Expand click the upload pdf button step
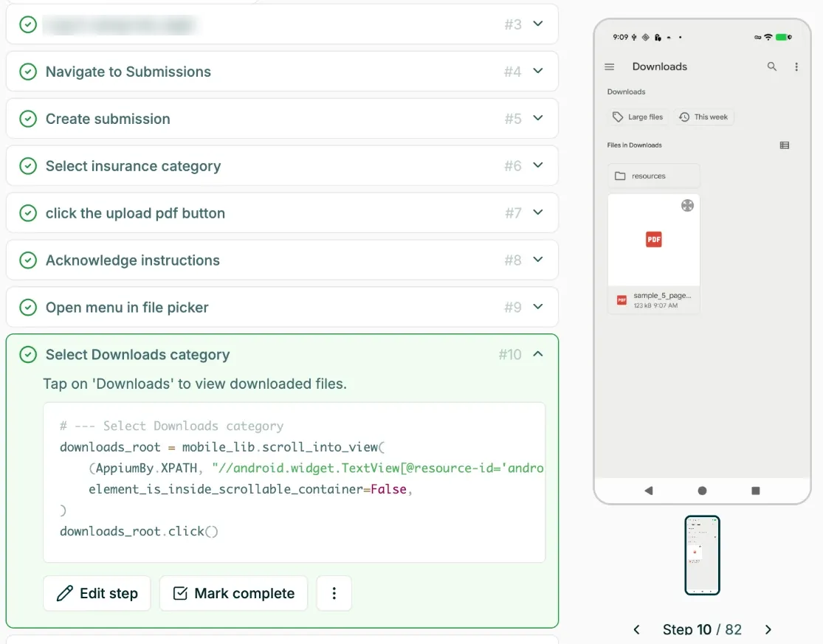823x644 pixels. point(538,212)
